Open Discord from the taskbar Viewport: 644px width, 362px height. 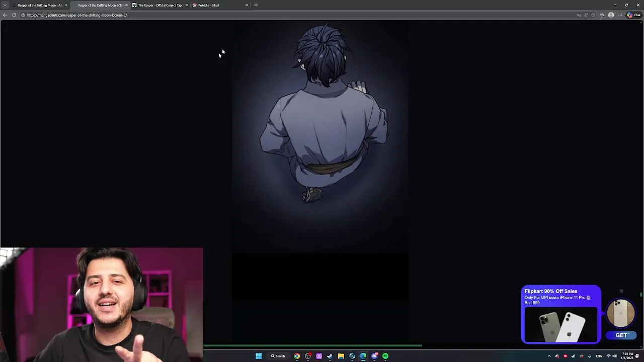pos(374,356)
